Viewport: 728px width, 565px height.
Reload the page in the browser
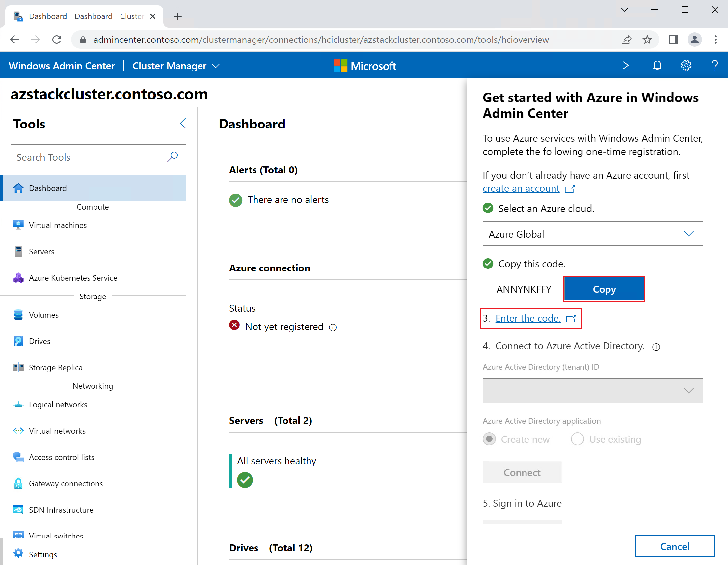(57, 40)
